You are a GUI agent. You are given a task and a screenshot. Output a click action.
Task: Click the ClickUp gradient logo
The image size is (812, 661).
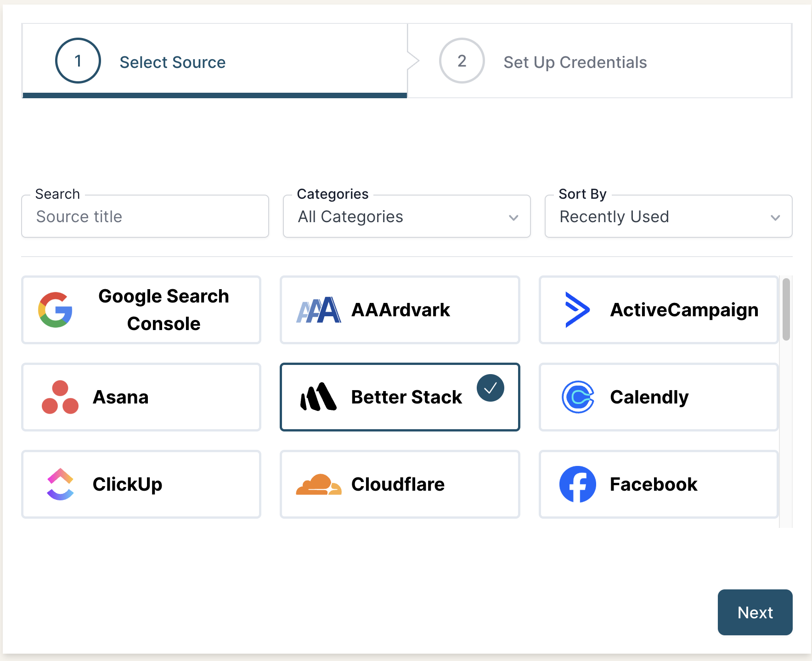[60, 484]
